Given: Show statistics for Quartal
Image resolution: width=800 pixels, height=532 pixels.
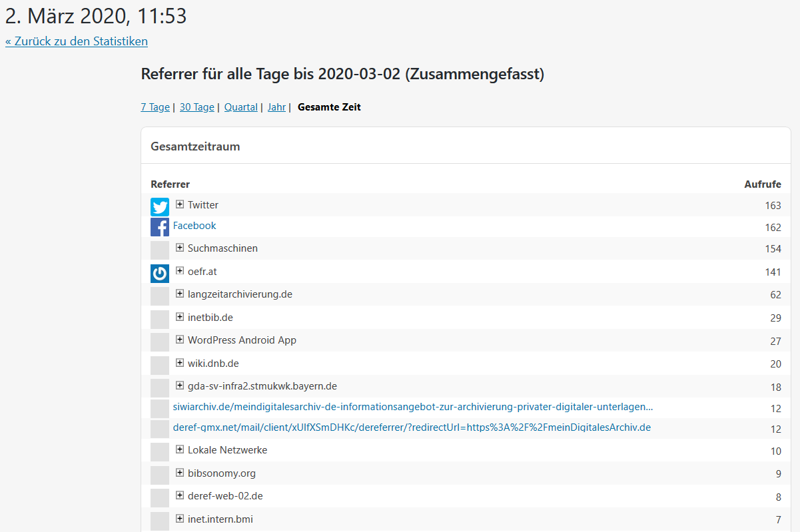Looking at the screenshot, I should pyautogui.click(x=240, y=107).
